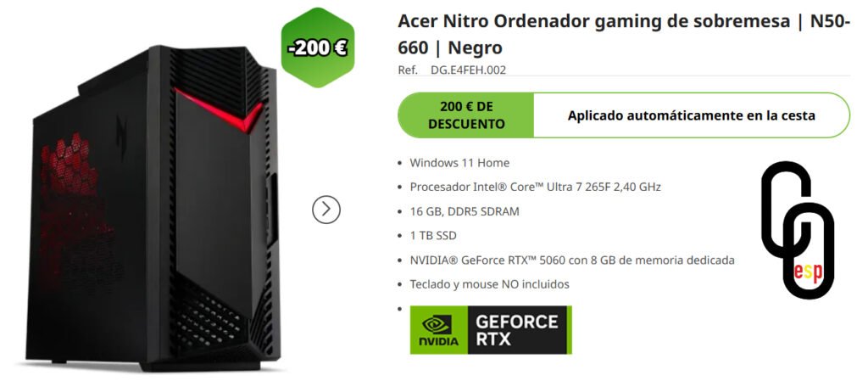Click the red-yellow 'esp' label in chain logo

point(808,272)
